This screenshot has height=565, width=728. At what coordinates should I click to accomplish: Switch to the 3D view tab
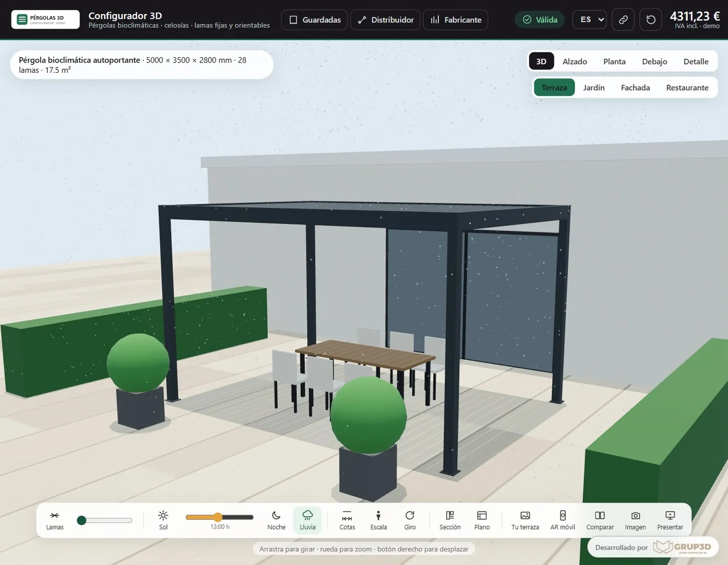click(541, 61)
